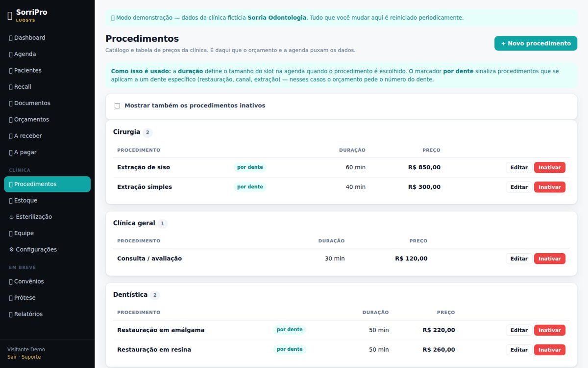Select Recall in the sidebar

(47, 87)
